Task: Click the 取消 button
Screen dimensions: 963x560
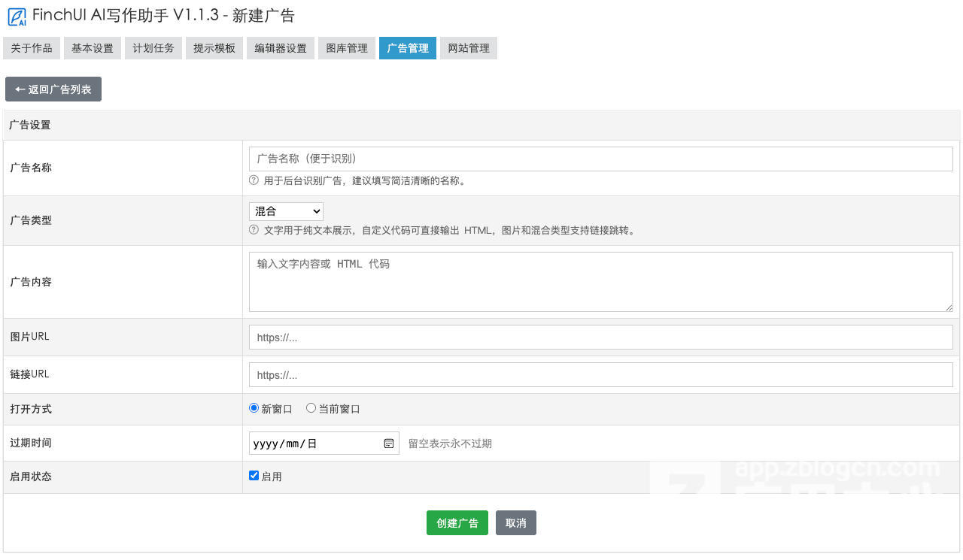Action: (x=515, y=522)
